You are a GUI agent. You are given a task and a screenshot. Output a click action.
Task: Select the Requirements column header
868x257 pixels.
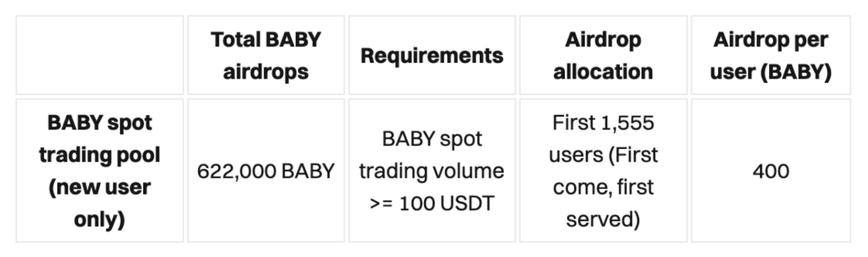click(x=432, y=56)
